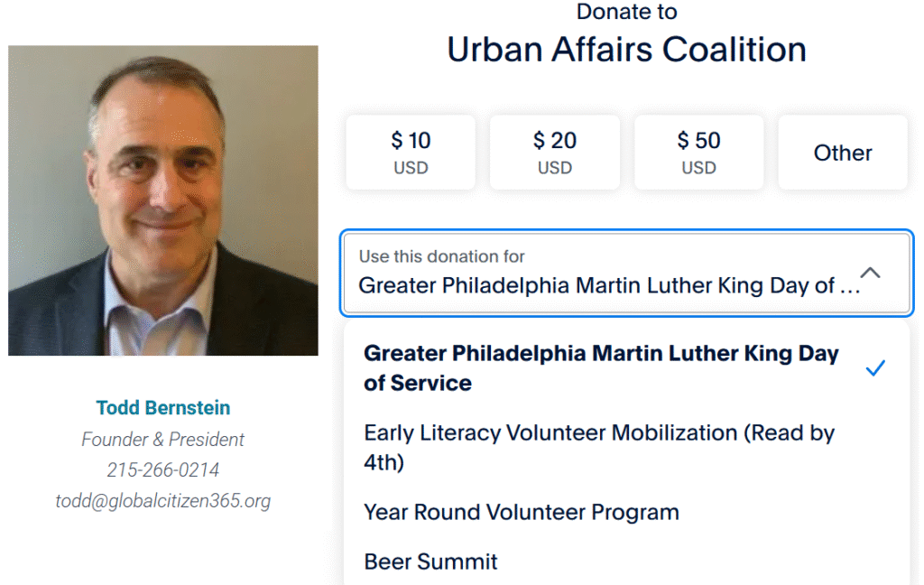
Task: Pick the $ 50 USD donation amount
Action: (699, 153)
